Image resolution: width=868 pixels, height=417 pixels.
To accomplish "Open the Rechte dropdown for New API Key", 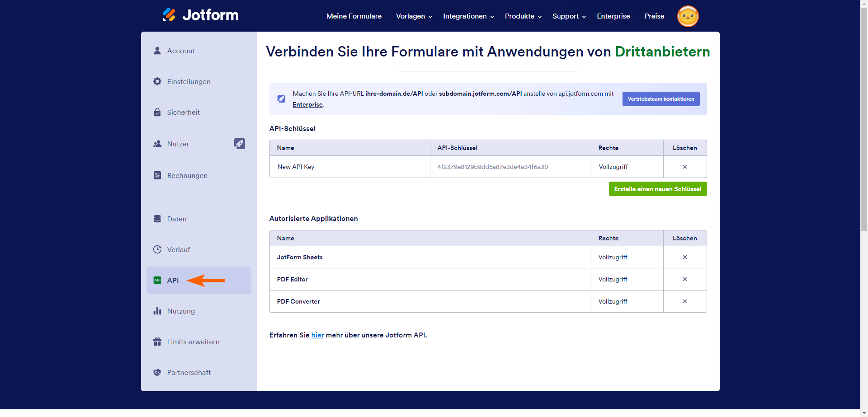I will point(627,167).
